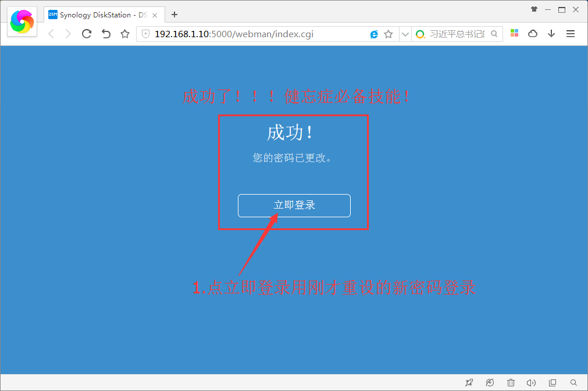Viewport: 588px width, 391px height.
Task: Open page zoom via the status bar magnifier
Action: (x=573, y=382)
